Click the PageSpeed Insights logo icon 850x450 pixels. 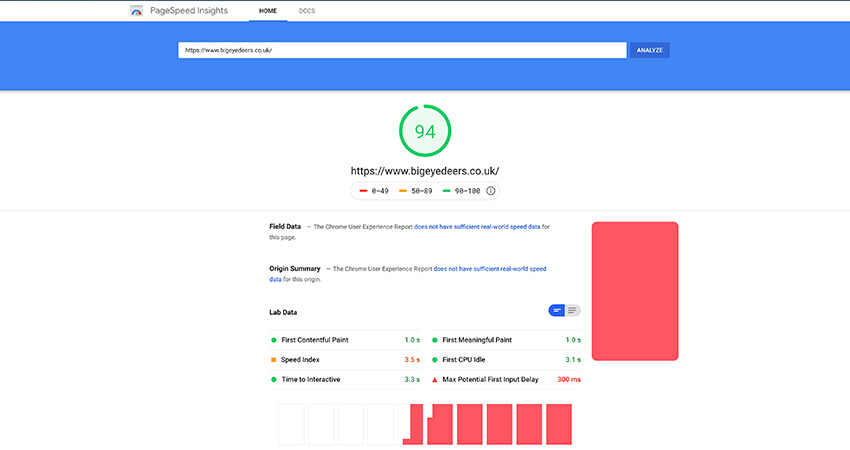click(x=136, y=11)
